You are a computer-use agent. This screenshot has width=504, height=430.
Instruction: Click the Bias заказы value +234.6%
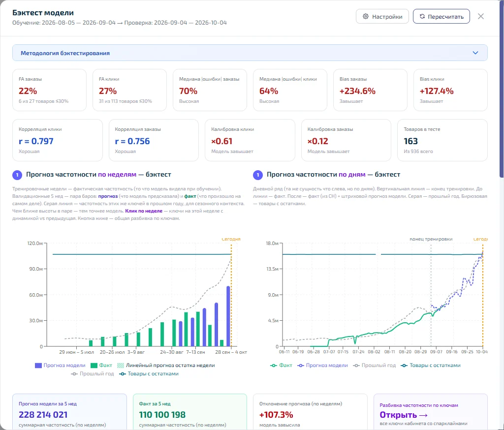coord(357,91)
